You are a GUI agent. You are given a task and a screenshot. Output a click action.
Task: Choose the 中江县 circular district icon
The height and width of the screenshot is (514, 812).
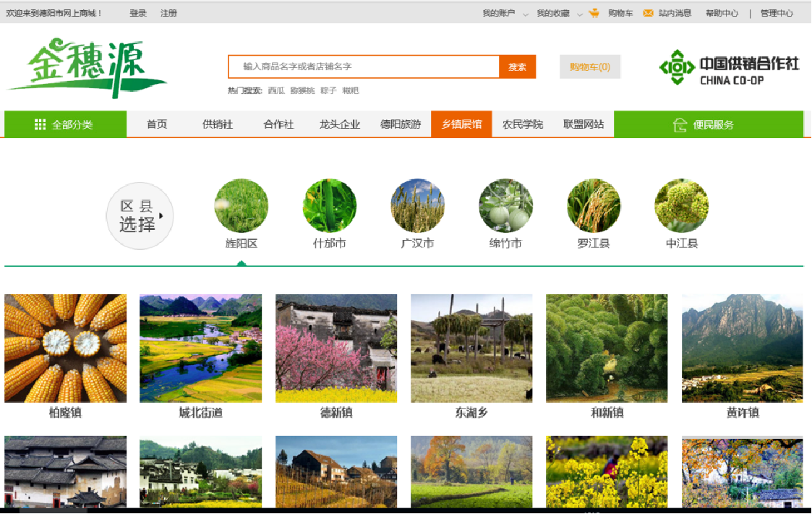681,206
